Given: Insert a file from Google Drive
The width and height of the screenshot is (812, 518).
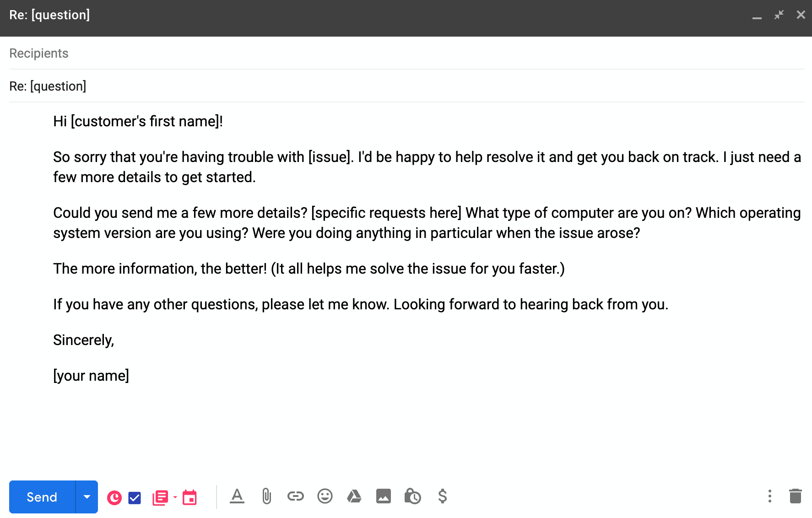Looking at the screenshot, I should pos(354,496).
